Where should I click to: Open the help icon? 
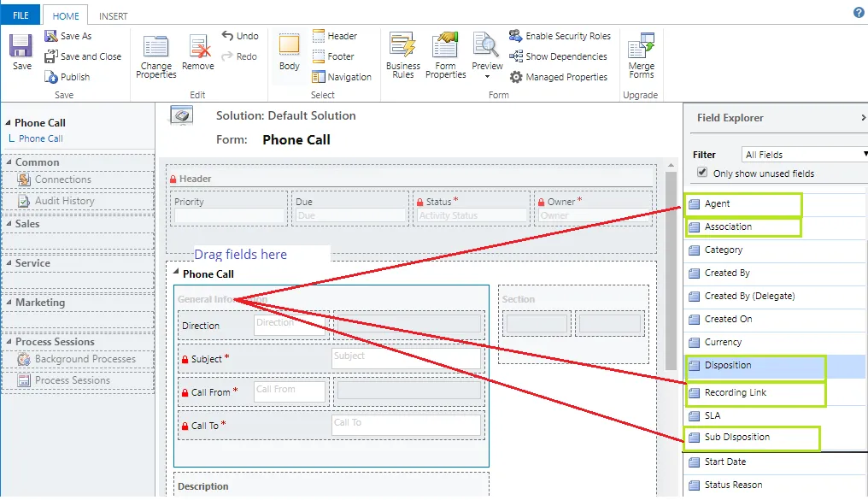(x=859, y=12)
